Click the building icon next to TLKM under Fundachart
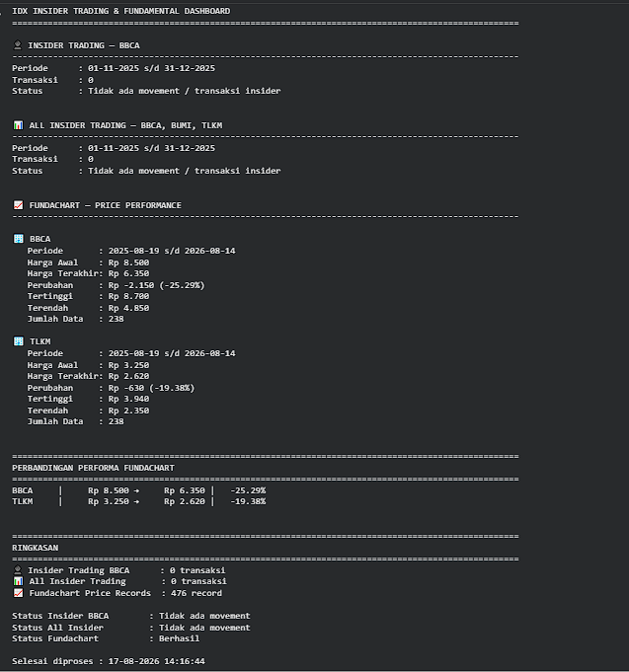This screenshot has height=672, width=629. click(19, 341)
